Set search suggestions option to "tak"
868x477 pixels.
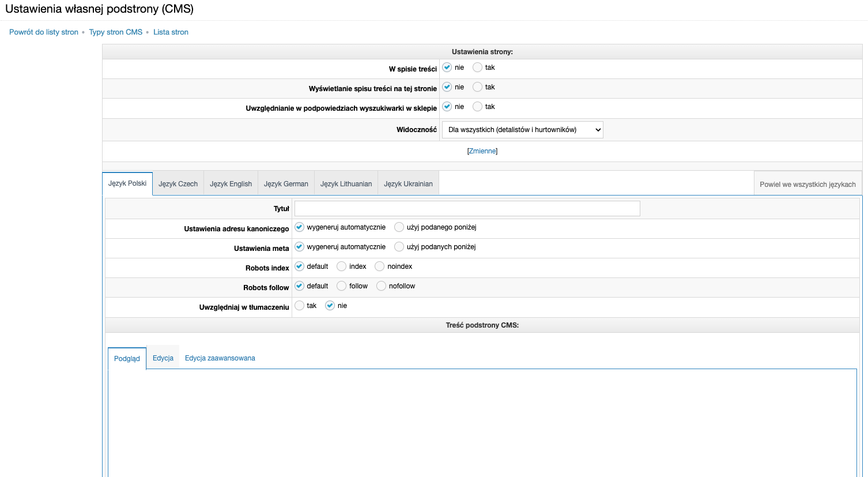pos(477,107)
